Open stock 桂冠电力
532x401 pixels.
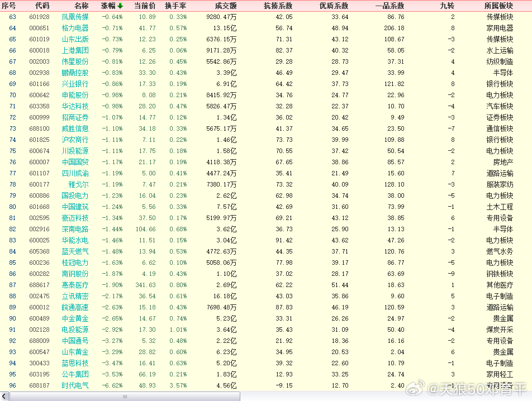pyautogui.click(x=75, y=262)
